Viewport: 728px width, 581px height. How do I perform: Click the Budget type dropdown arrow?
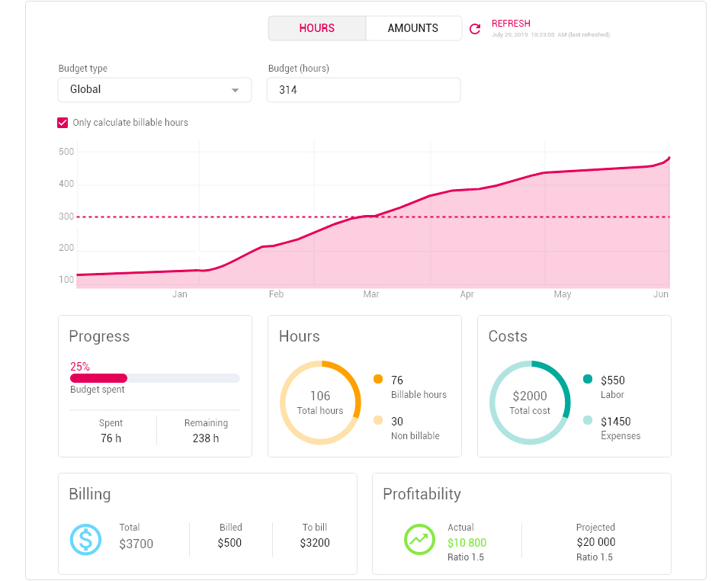[236, 90]
